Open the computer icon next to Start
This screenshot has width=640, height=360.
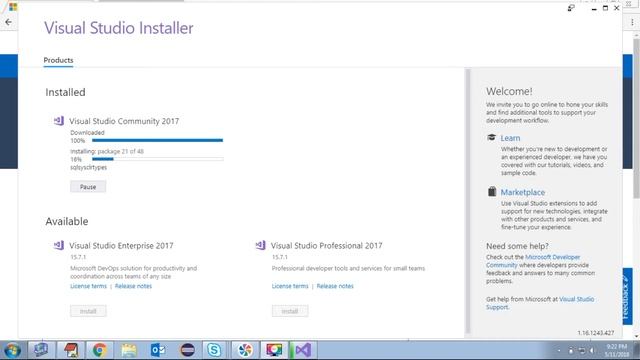41,350
